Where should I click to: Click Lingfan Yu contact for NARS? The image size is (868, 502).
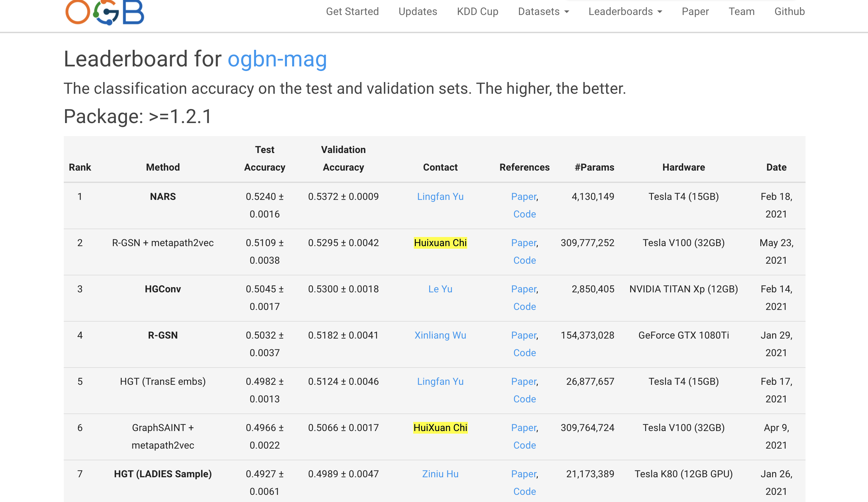click(440, 197)
